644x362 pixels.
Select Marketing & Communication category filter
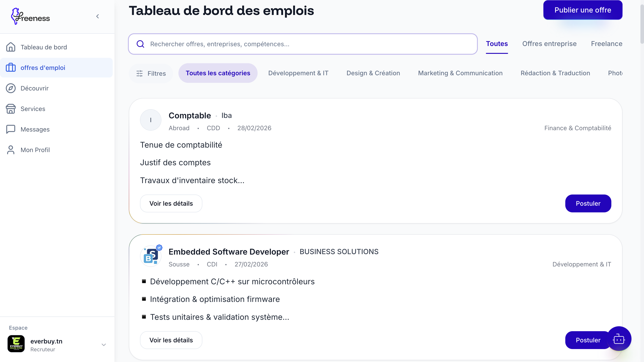460,73
